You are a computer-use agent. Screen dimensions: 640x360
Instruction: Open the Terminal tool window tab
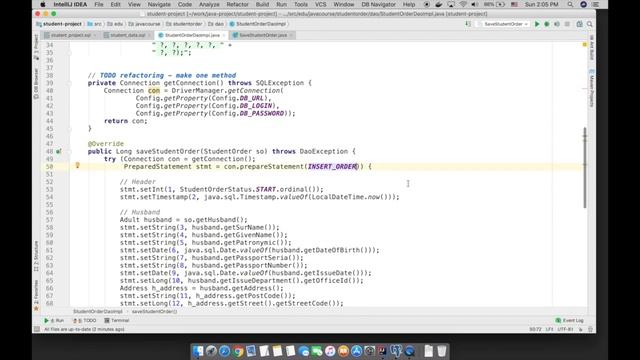(117, 320)
